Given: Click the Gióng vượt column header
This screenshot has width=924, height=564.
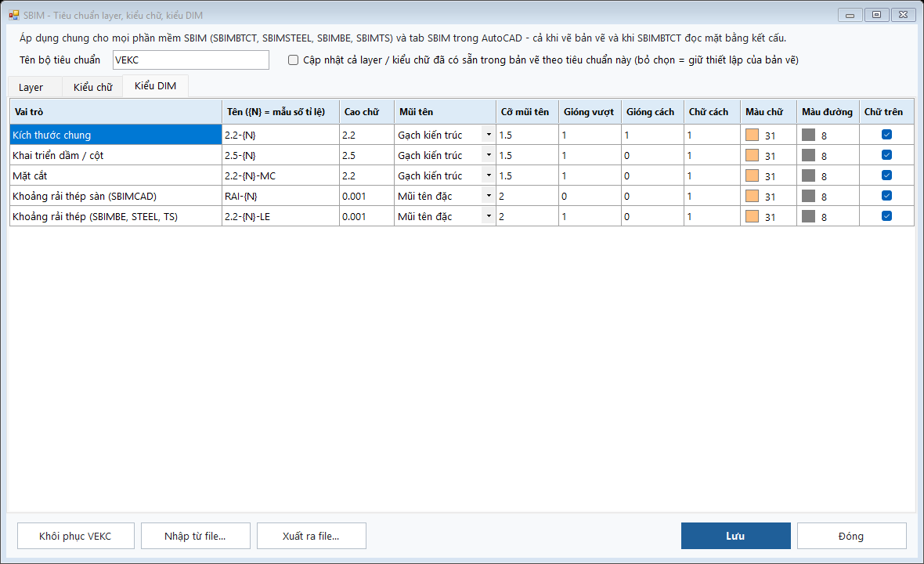Looking at the screenshot, I should coord(590,112).
